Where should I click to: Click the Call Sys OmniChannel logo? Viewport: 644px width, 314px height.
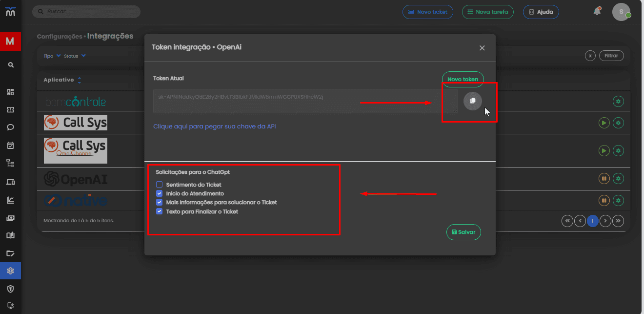(75, 150)
